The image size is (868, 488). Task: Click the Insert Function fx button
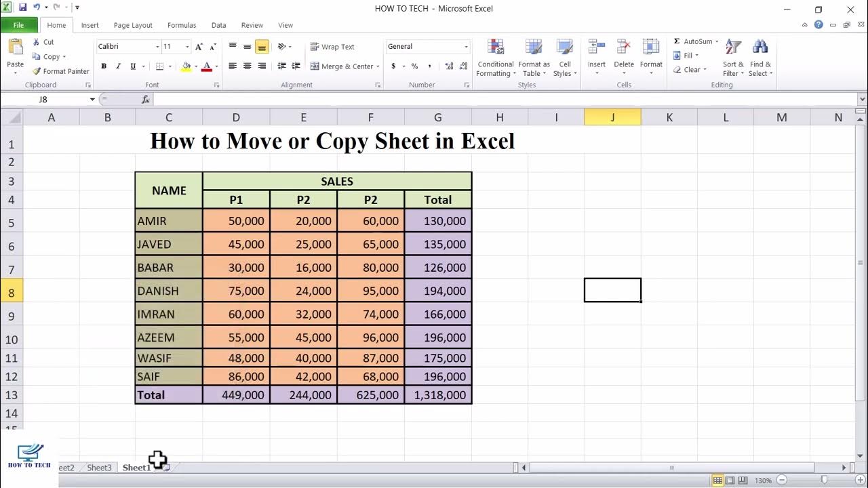[x=145, y=100]
